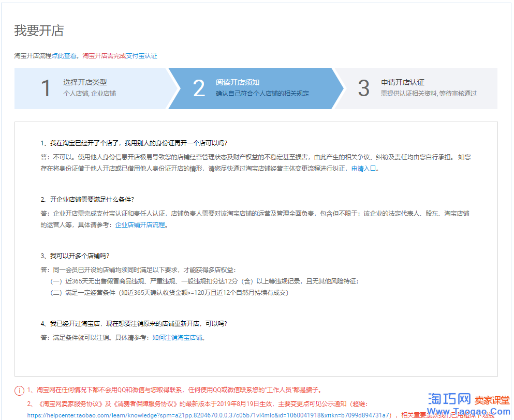Click the 我要开店 page heading
This screenshot has width=514, height=420.
click(x=39, y=31)
